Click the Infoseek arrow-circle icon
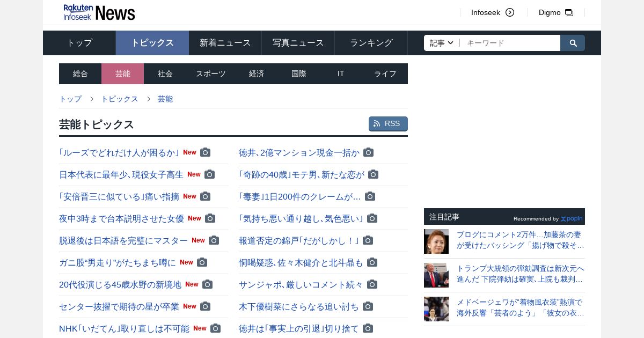This screenshot has width=644, height=338. point(510,12)
